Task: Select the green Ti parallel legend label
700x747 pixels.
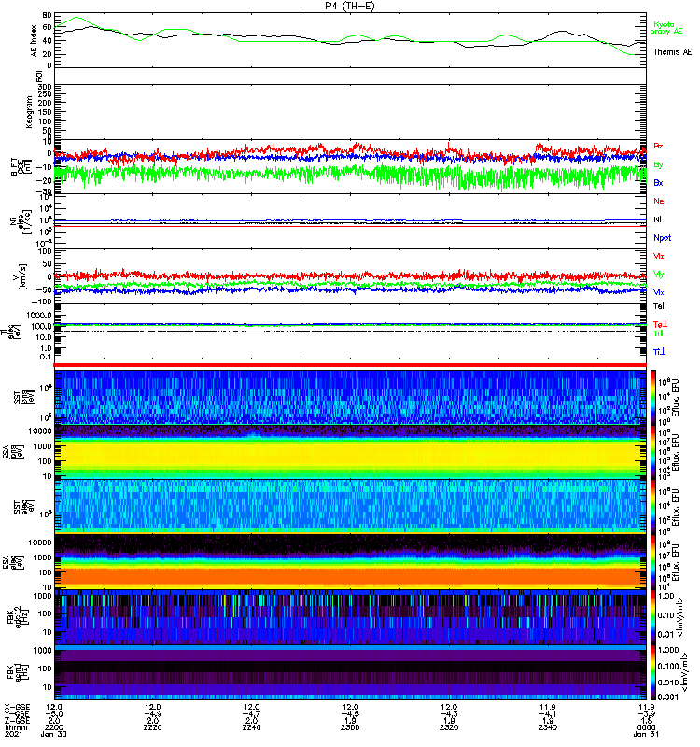Action: 658,333
